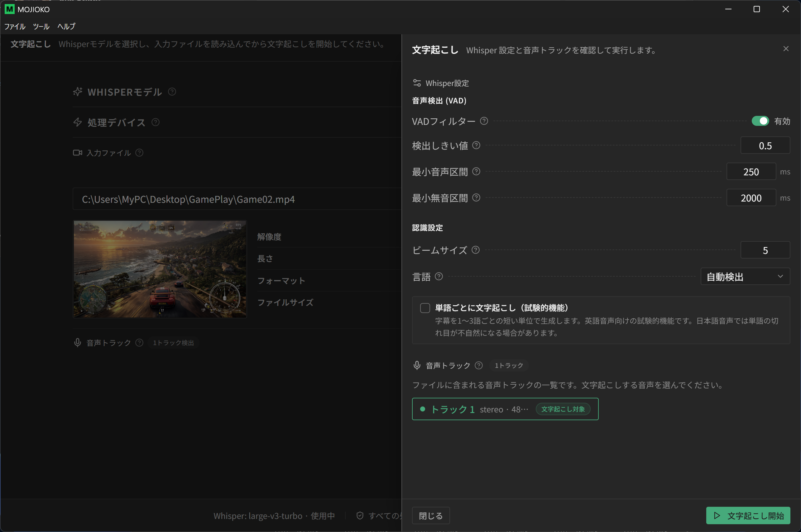Click the 文字起こし開始 button

(x=748, y=516)
